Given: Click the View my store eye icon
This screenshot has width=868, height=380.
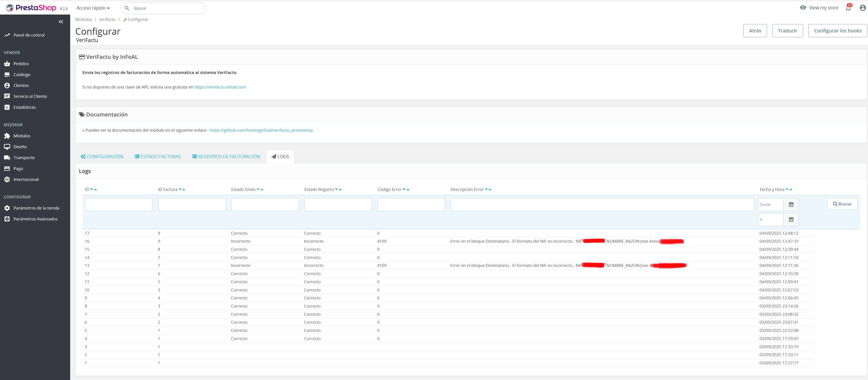Looking at the screenshot, I should pos(803,8).
